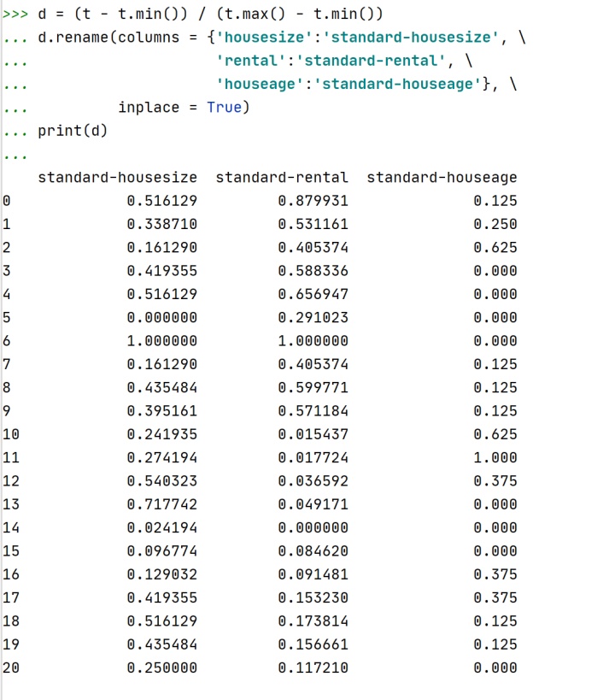Select value 0.024194 in row 14
The image size is (615, 700).
pos(162,527)
